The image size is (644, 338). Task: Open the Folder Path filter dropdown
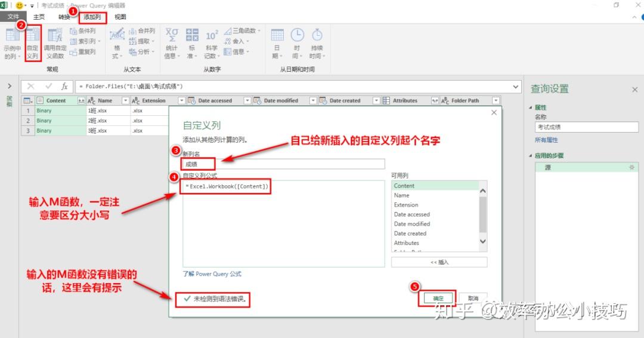pos(496,100)
